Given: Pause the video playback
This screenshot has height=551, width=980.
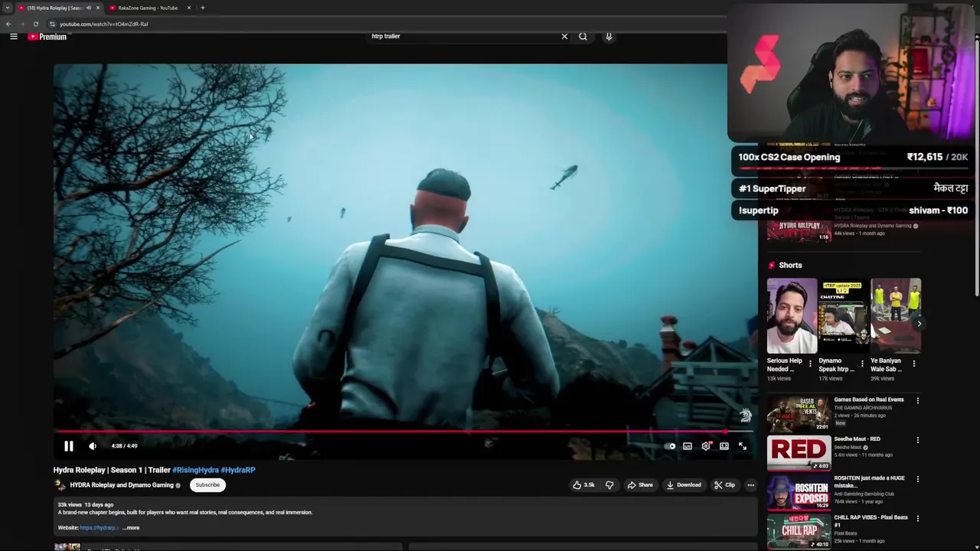Looking at the screenshot, I should point(69,446).
